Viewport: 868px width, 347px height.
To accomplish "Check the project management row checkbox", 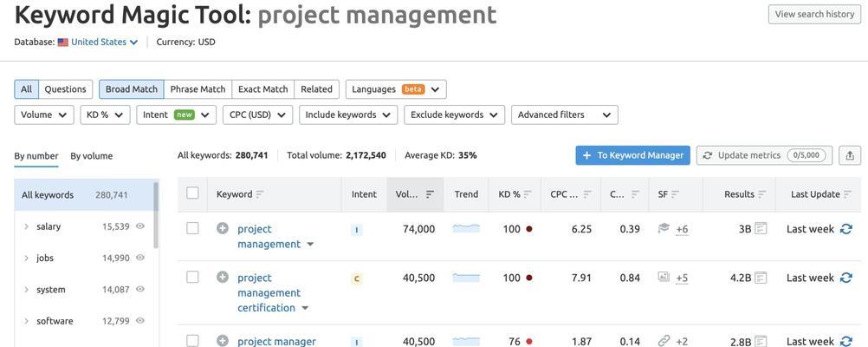I will [192, 228].
